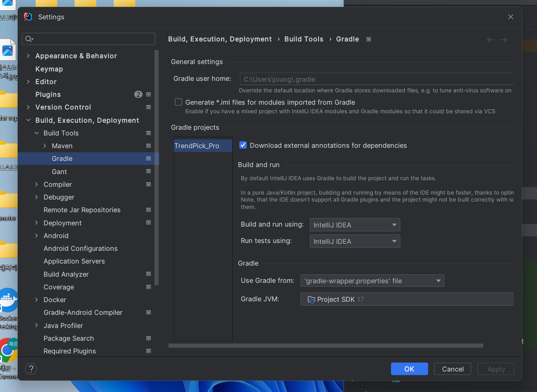The width and height of the screenshot is (537, 392).
Task: Open the Use Gradle from dropdown
Action: (372, 281)
